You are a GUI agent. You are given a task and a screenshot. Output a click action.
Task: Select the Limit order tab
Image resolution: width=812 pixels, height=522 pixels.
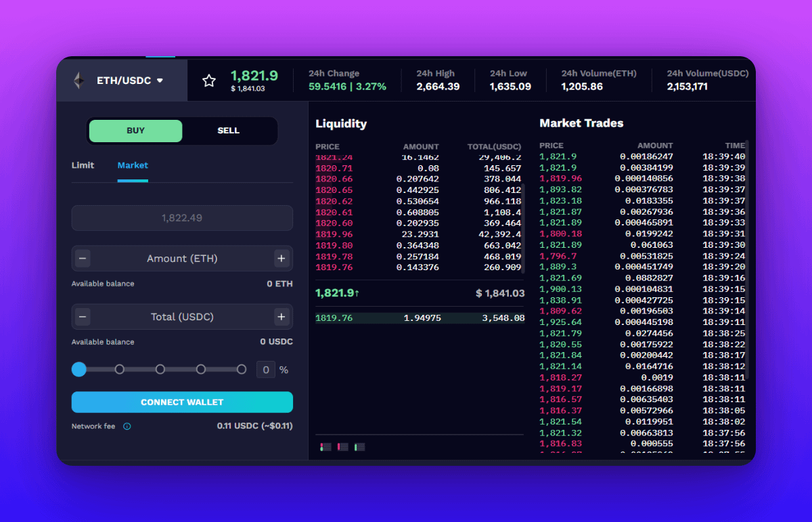83,165
